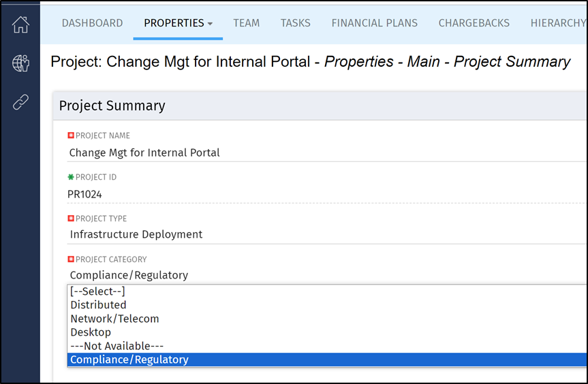Select Distributed from the category list
Screen dimensions: 588x384
pos(99,305)
